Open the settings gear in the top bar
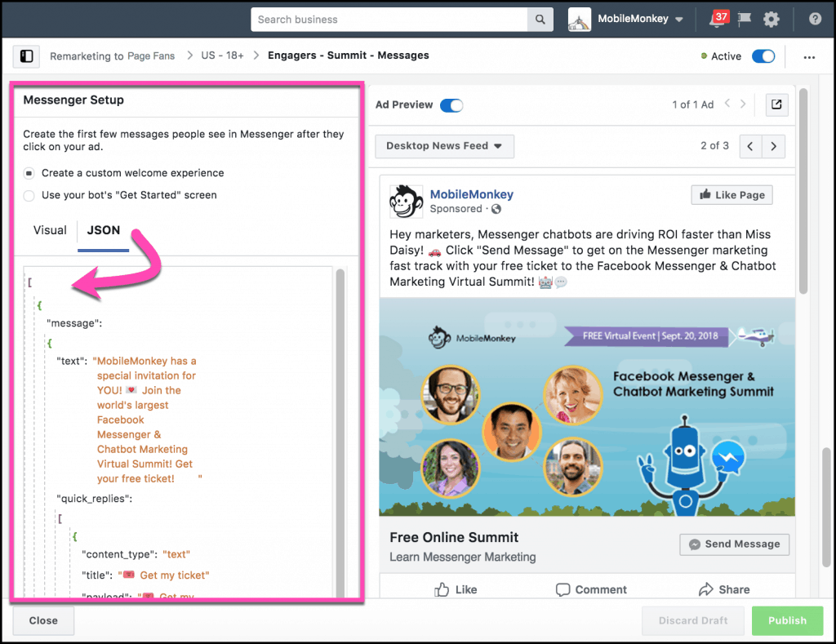 [x=771, y=19]
